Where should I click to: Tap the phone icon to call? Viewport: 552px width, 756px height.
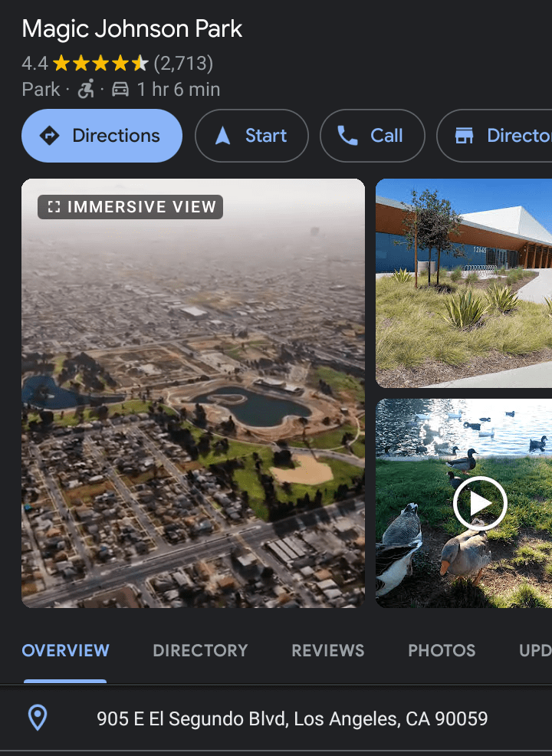pyautogui.click(x=347, y=136)
